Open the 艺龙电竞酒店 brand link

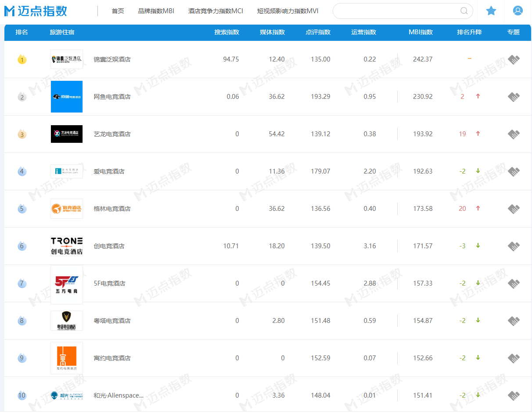(112, 134)
